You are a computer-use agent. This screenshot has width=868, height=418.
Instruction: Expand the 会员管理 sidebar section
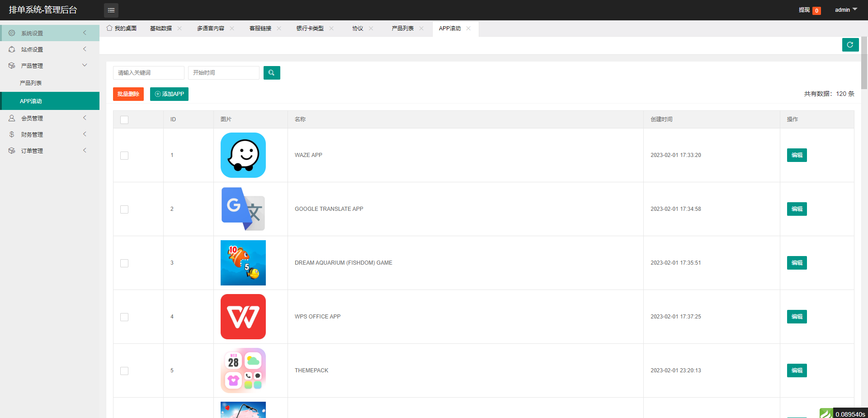pyautogui.click(x=85, y=118)
